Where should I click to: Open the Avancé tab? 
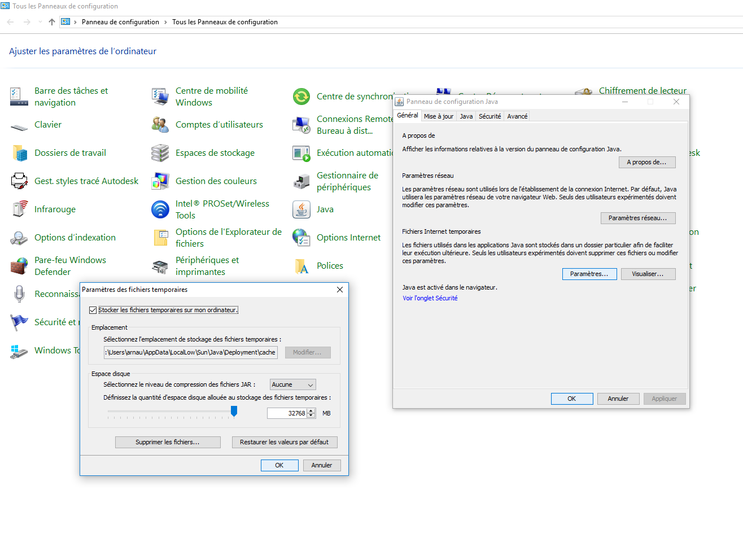(517, 116)
